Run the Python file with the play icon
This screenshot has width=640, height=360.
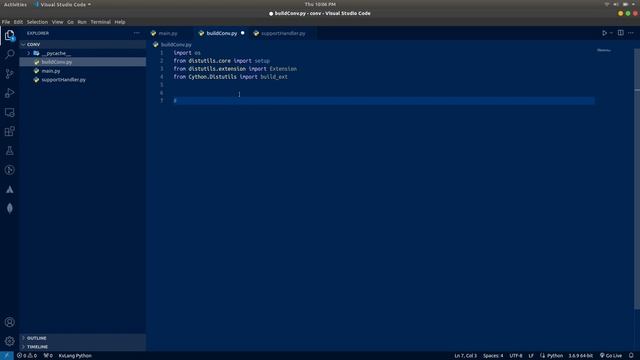pos(604,33)
